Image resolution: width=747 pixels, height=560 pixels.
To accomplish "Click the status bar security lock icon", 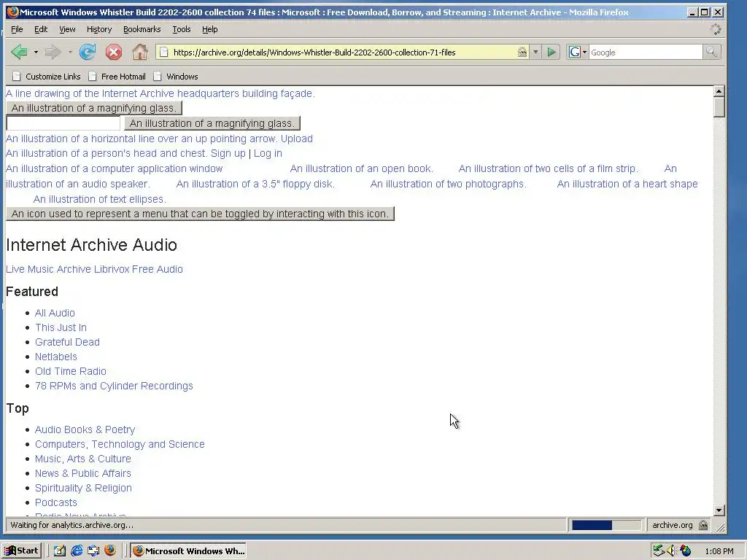I will click(703, 525).
